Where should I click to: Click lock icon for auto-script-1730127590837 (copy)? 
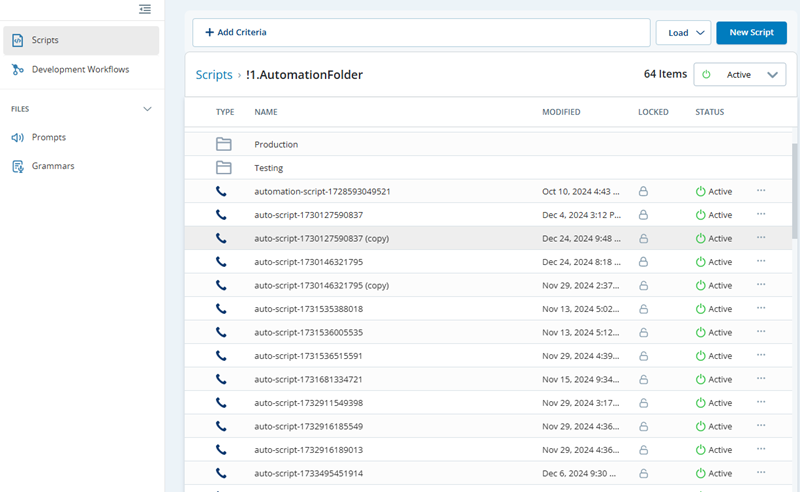click(x=644, y=239)
